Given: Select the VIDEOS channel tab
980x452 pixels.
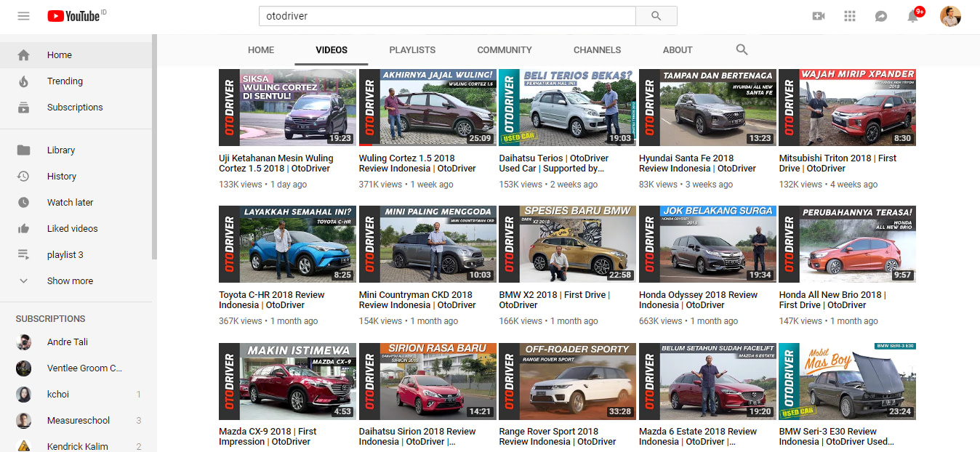Looking at the screenshot, I should [x=332, y=50].
